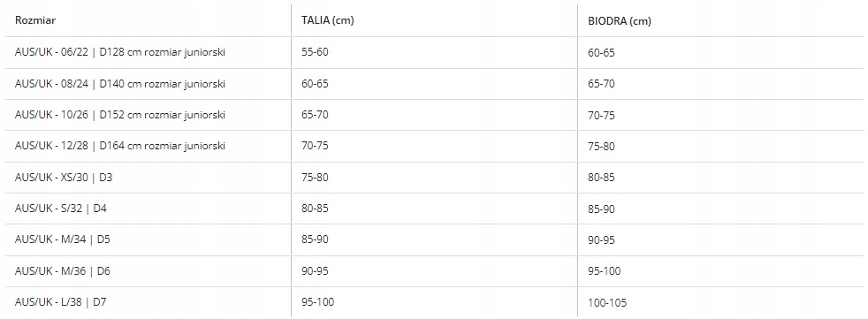The width and height of the screenshot is (868, 319).
Task: Click the BIODRA (cm) column header
Action: (620, 21)
